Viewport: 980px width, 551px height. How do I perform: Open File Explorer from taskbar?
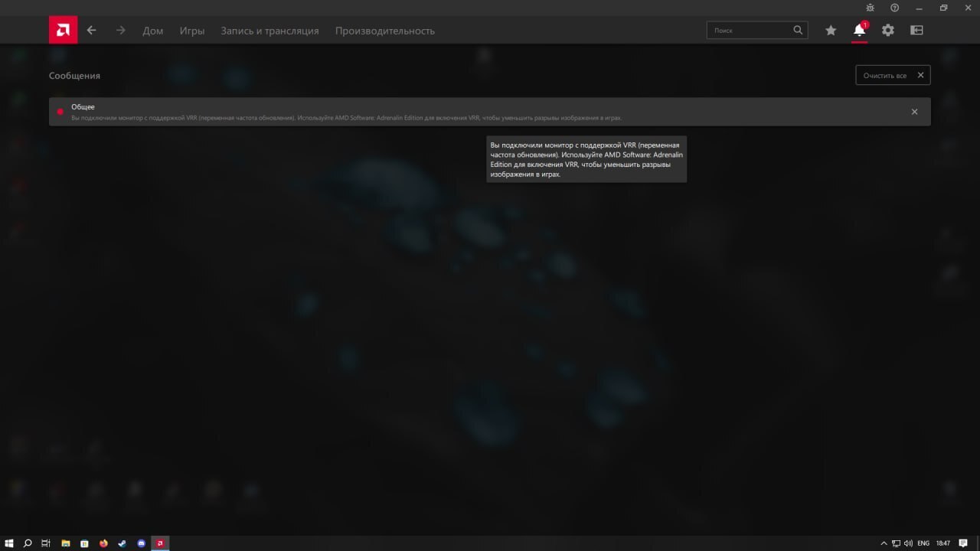pyautogui.click(x=66, y=543)
